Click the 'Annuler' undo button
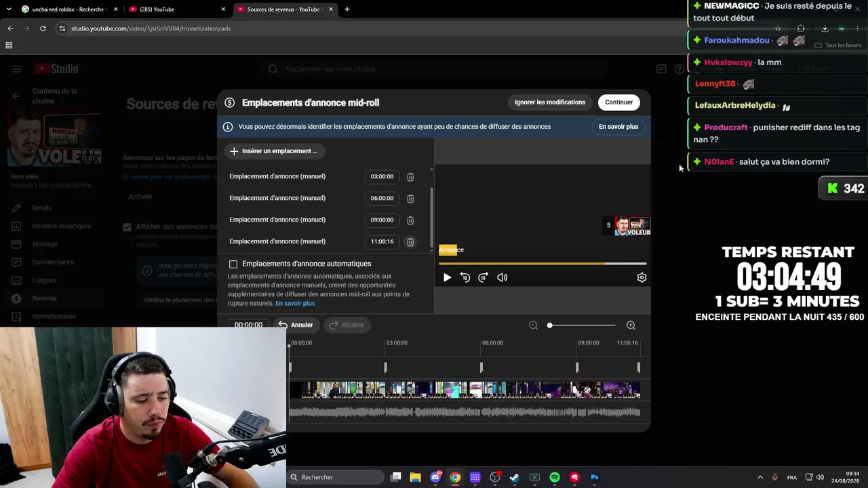Viewport: 868px width, 488px height. point(295,325)
